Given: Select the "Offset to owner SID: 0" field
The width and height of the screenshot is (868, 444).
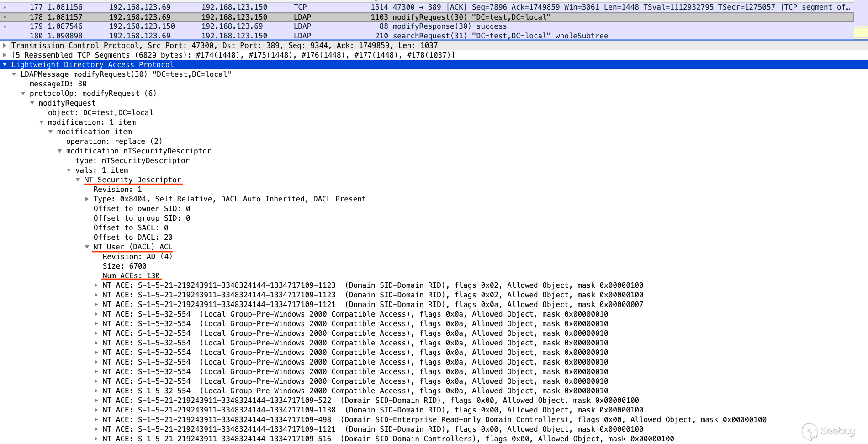Looking at the screenshot, I should pyautogui.click(x=142, y=209).
